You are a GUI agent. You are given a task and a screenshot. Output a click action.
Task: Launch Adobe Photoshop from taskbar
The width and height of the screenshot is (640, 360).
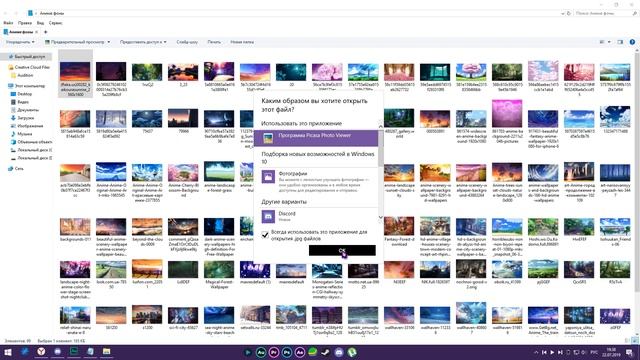[x=287, y=352]
